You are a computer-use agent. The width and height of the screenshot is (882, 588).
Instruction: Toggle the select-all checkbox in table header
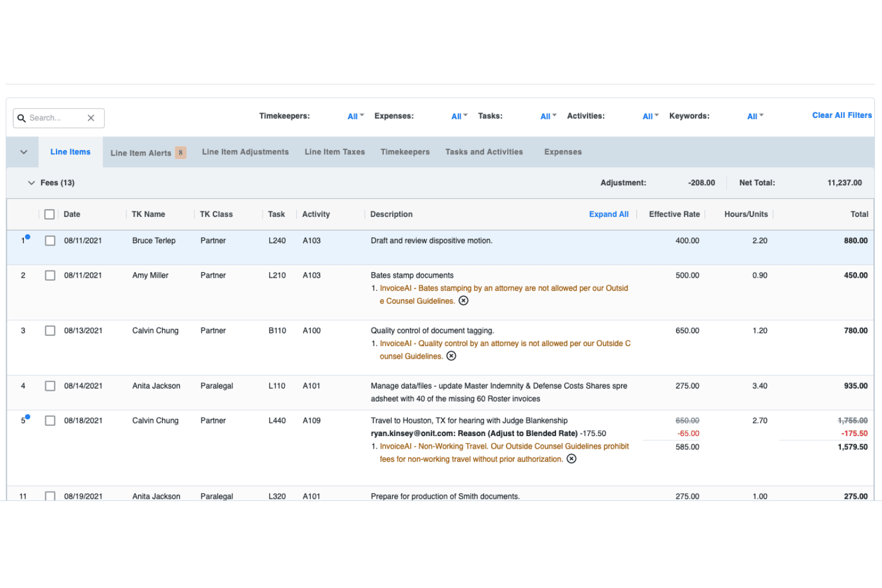pyautogui.click(x=49, y=214)
